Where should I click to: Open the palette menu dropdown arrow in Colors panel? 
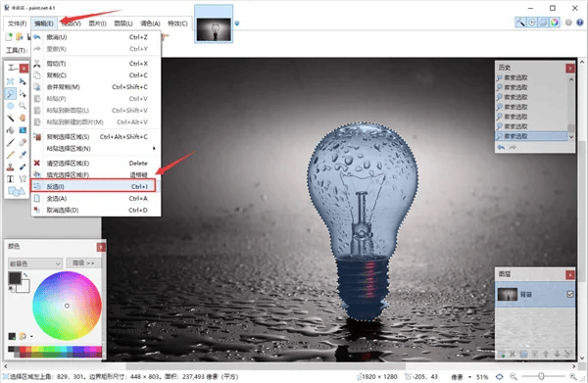(x=31, y=337)
